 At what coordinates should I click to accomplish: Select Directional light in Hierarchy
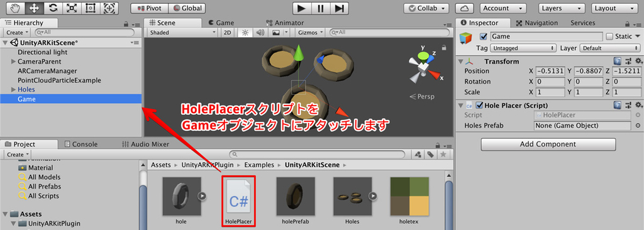tap(43, 52)
